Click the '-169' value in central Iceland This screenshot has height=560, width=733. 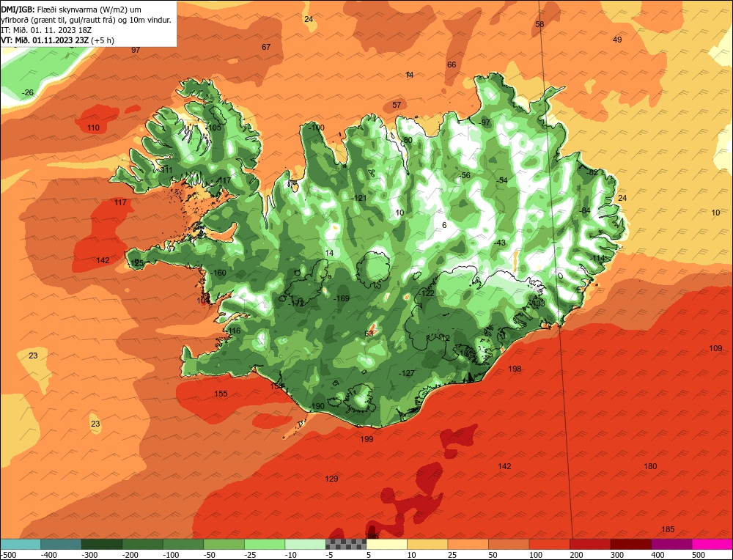(342, 298)
